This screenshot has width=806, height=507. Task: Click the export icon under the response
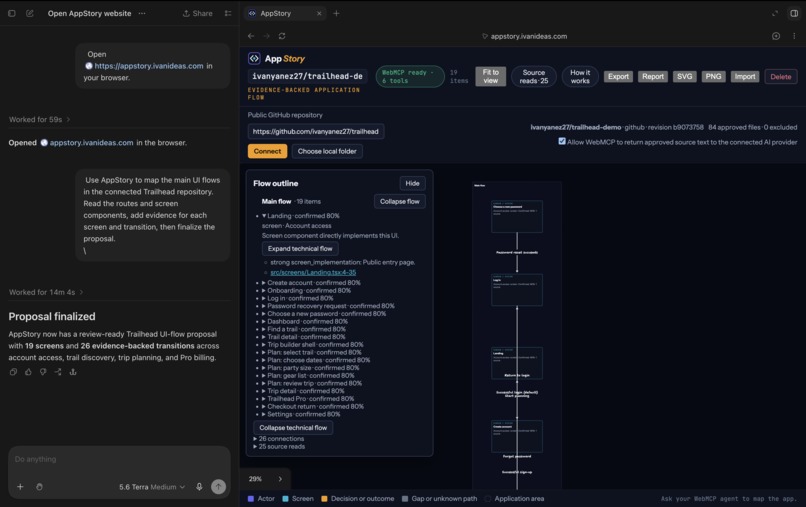[73, 372]
